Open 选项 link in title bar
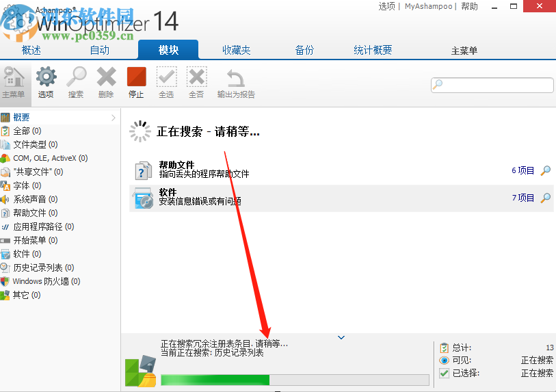This screenshot has height=392, width=556. pyautogui.click(x=387, y=6)
